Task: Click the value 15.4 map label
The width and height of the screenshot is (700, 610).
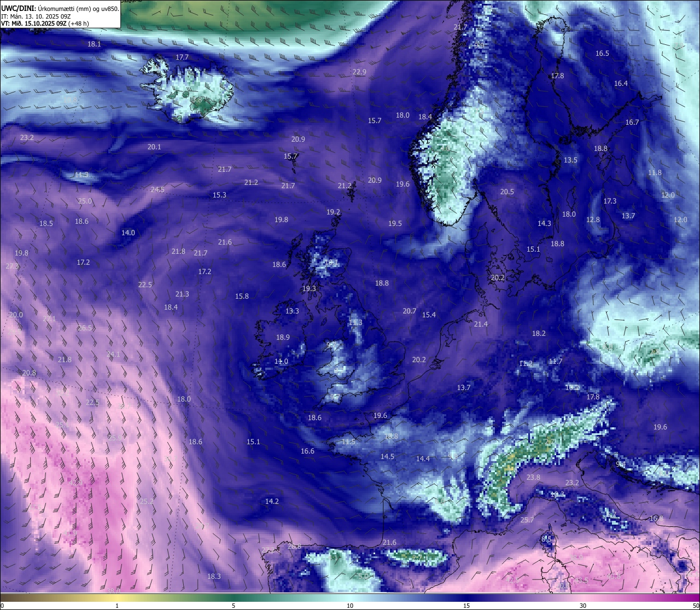Action: pyautogui.click(x=429, y=315)
